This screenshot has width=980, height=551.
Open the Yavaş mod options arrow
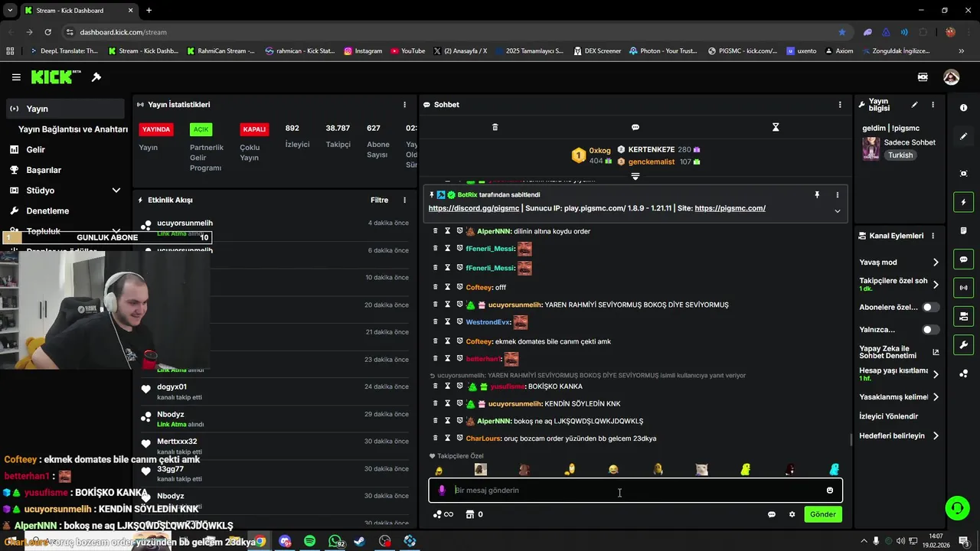coord(936,262)
